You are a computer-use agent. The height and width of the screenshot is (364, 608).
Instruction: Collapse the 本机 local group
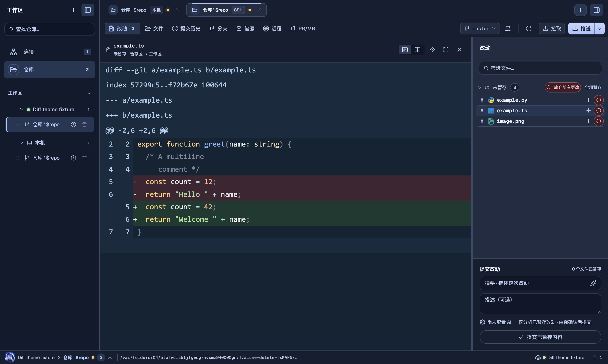[x=22, y=143]
